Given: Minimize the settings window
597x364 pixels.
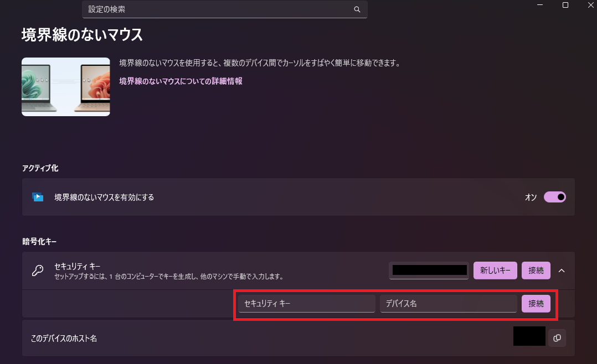Looking at the screenshot, I should tap(539, 5).
